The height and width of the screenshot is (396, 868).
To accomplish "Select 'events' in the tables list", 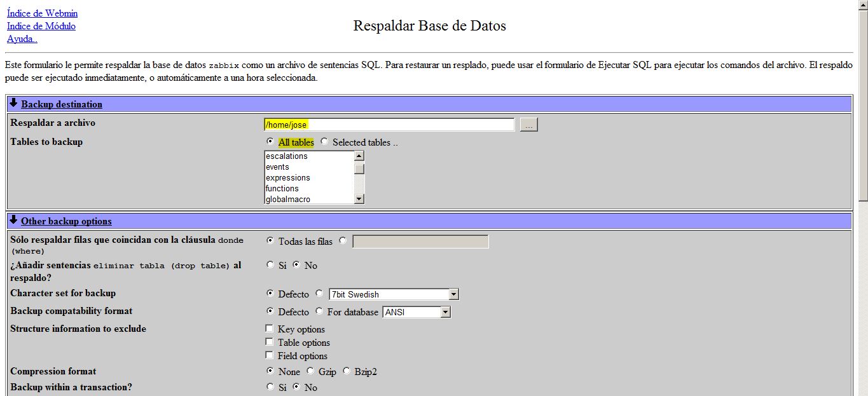I will [277, 167].
